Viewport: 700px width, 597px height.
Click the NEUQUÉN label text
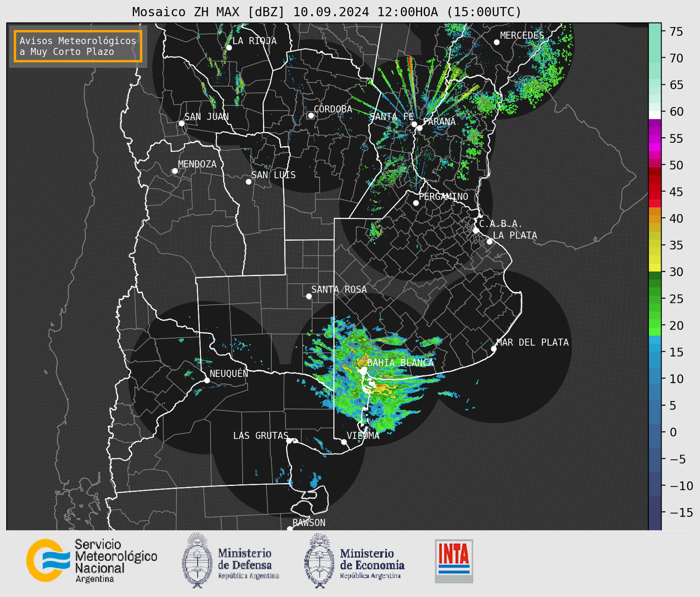[x=229, y=374]
